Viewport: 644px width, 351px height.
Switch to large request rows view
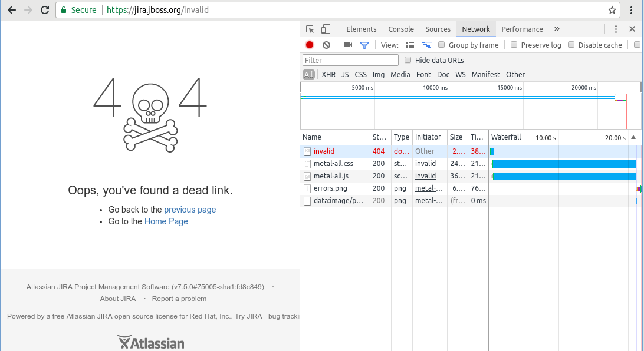point(410,45)
